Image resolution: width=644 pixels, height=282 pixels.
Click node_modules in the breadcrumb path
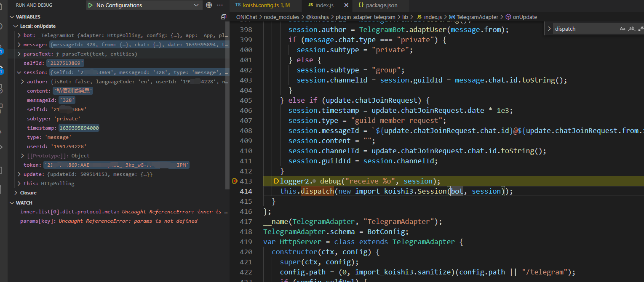[281, 17]
